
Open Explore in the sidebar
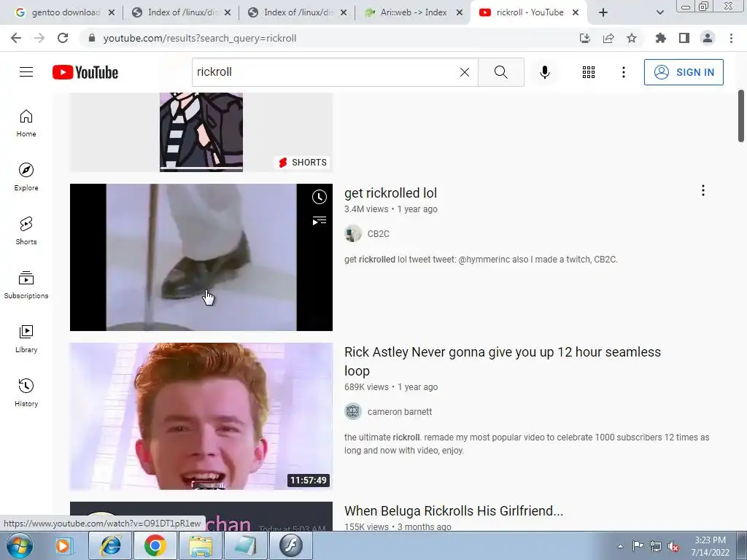click(x=26, y=177)
